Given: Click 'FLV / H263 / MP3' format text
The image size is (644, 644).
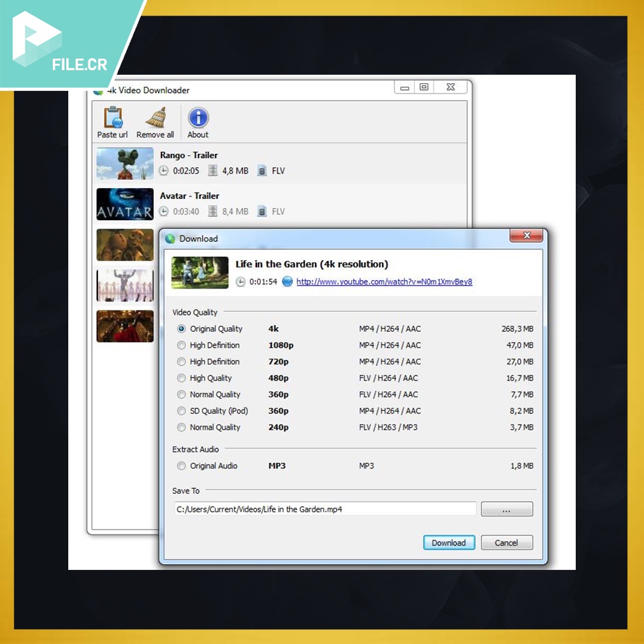Looking at the screenshot, I should 388,428.
